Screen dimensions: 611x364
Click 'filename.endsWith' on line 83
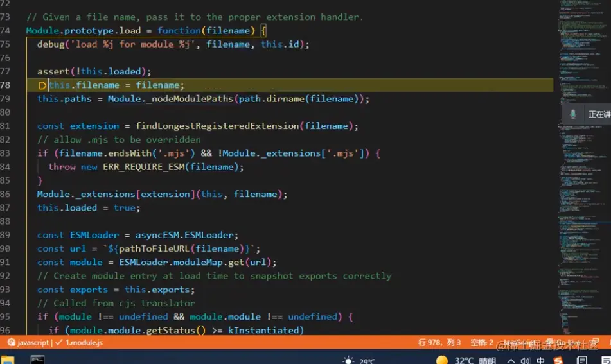click(x=105, y=153)
